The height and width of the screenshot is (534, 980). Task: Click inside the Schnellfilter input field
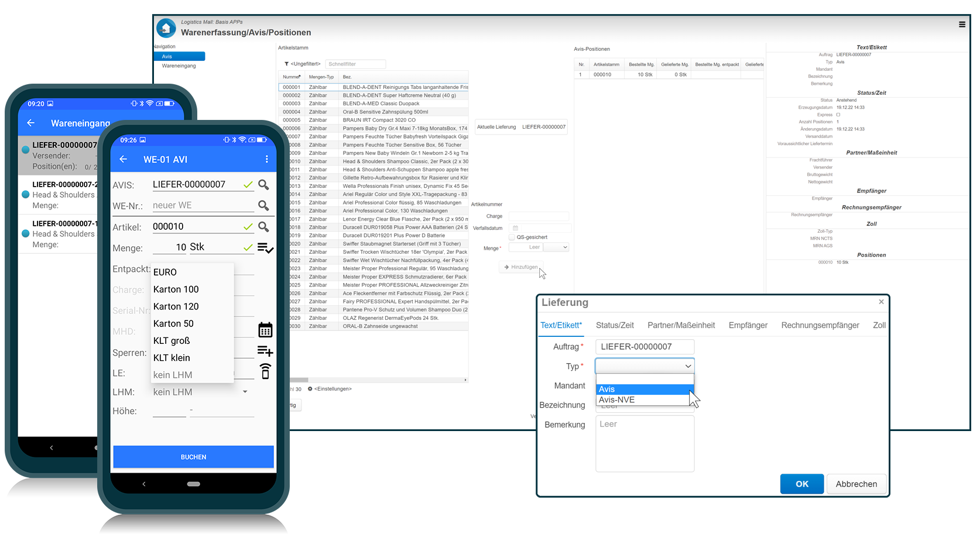click(x=355, y=64)
